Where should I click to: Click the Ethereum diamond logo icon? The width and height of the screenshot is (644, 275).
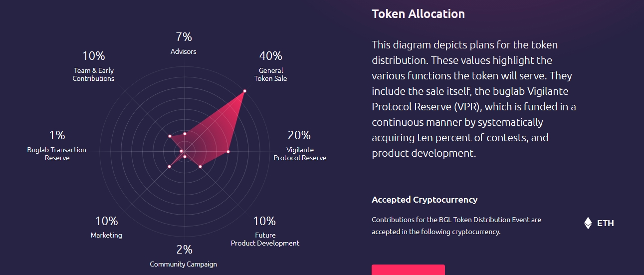coord(588,223)
